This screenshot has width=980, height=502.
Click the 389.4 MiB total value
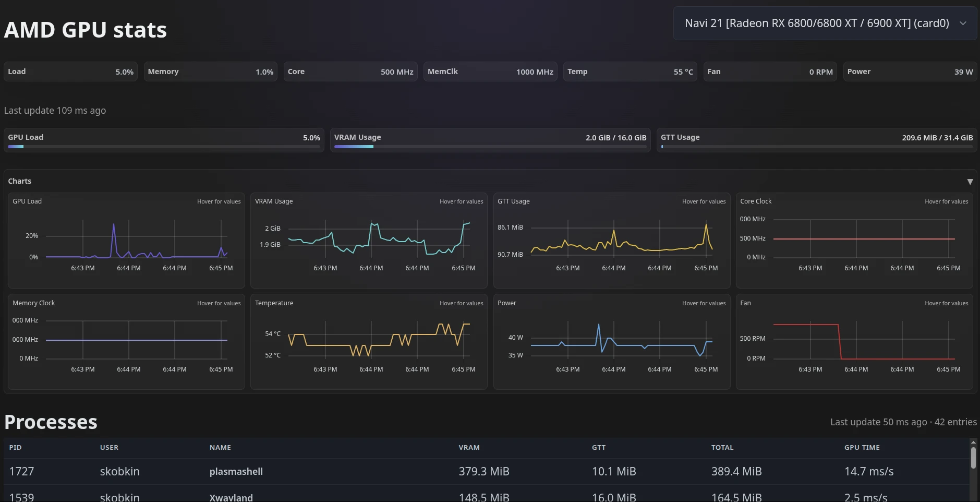coord(736,471)
